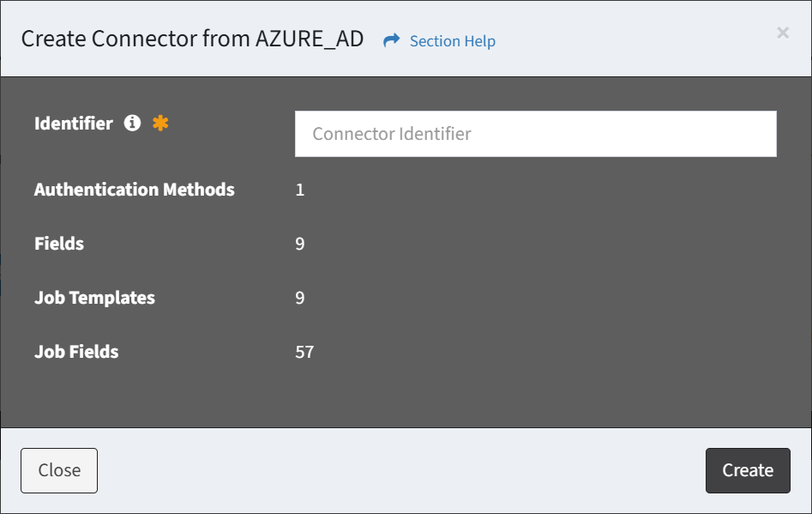Click the Fields count value 9
Screen dimensions: 812x514
click(x=300, y=244)
